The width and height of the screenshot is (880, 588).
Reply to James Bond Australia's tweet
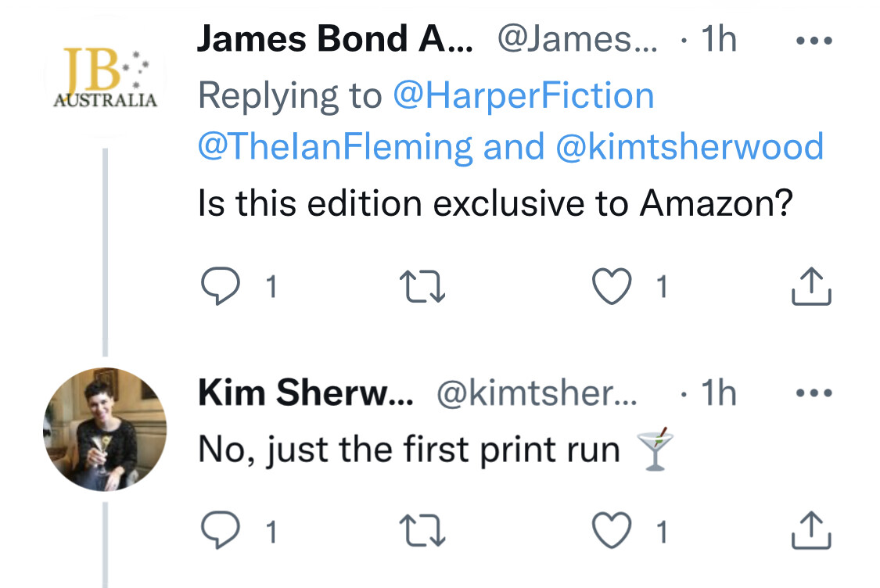click(221, 287)
